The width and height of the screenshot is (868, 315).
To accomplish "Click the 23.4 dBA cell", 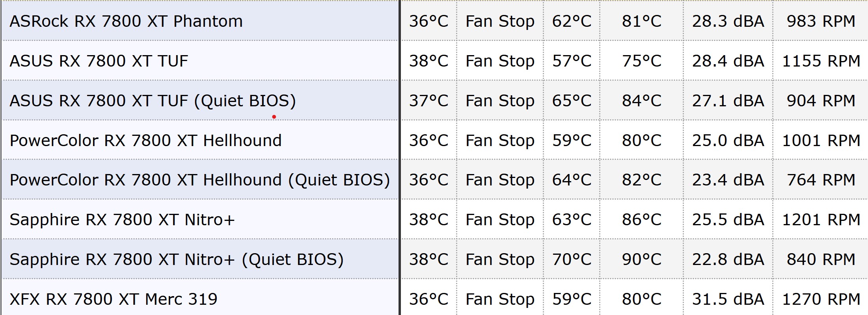I will [x=728, y=180].
